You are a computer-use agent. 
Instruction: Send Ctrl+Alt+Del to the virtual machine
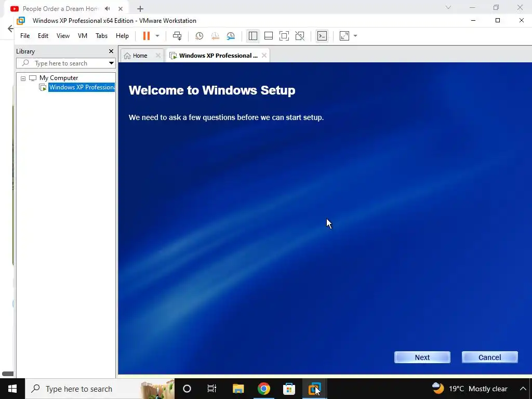[177, 36]
